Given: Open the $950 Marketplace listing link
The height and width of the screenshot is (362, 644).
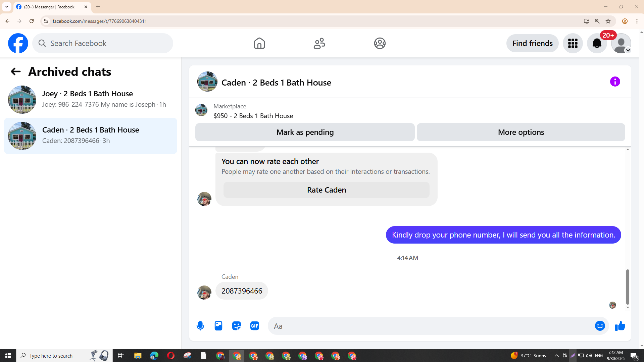Looking at the screenshot, I should (x=253, y=116).
